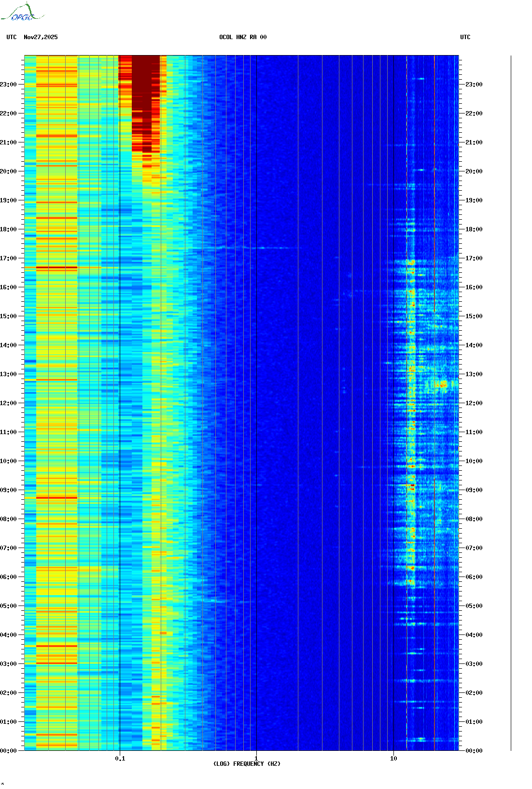
Task: Click the right axis 16:00 time label
Action: 474,287
